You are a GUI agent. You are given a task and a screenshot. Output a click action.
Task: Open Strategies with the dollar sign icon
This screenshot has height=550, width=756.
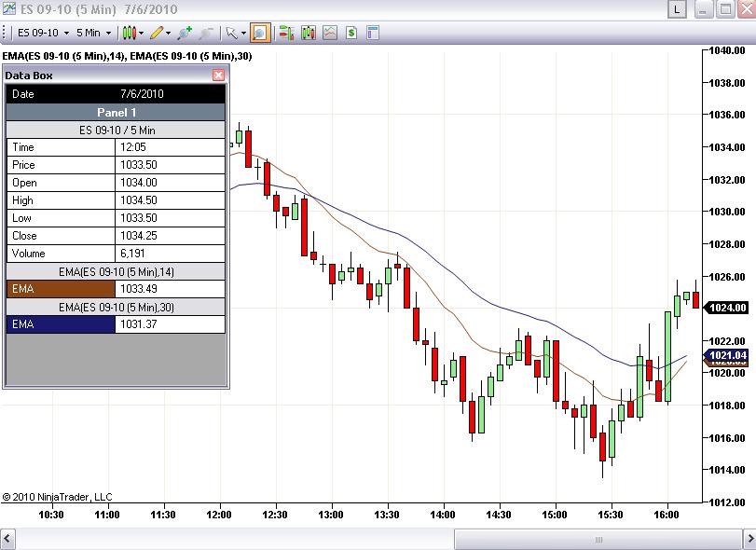coord(351,33)
